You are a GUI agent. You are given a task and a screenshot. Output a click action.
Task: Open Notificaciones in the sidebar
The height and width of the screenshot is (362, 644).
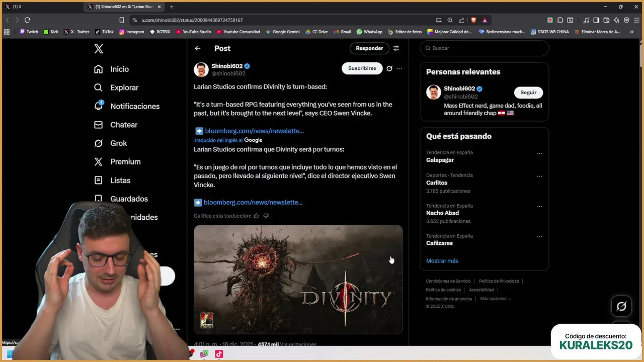[127, 106]
